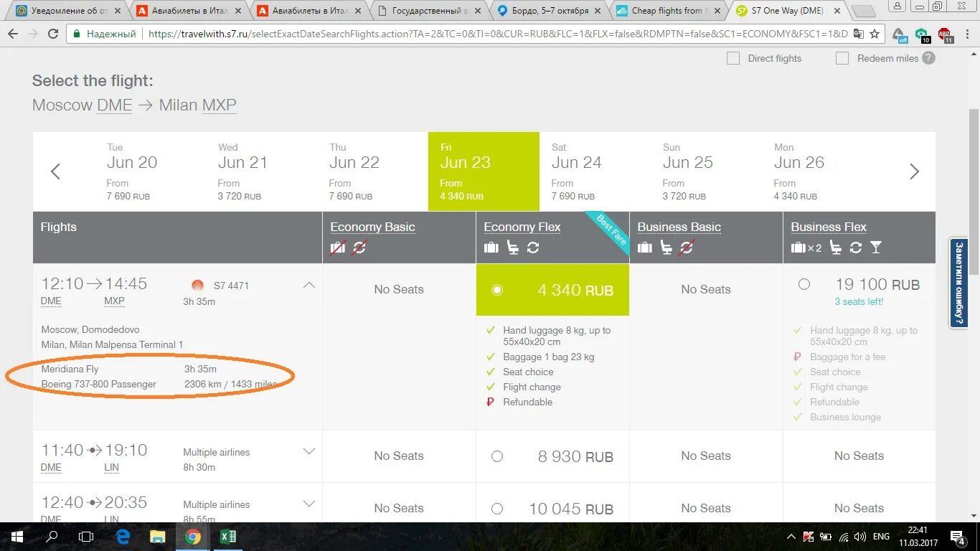980x551 pixels.
Task: Click the Economy Flex baggage icon
Action: 491,248
